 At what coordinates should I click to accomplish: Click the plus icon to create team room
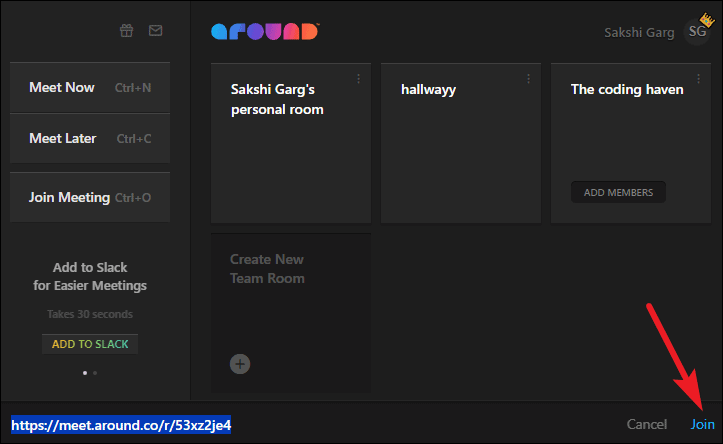(240, 364)
